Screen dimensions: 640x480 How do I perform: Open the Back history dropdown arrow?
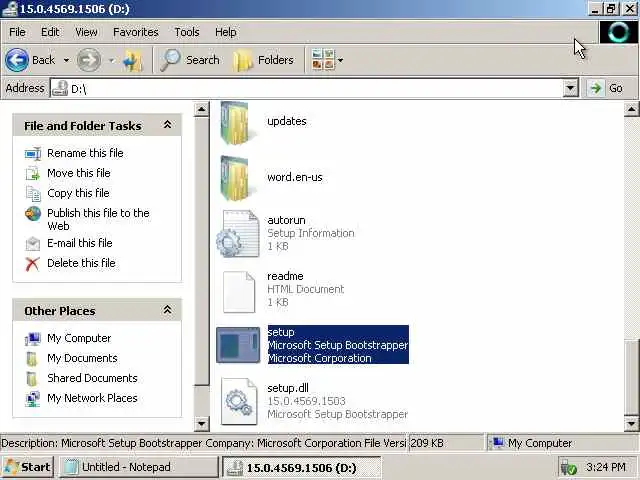(x=66, y=60)
